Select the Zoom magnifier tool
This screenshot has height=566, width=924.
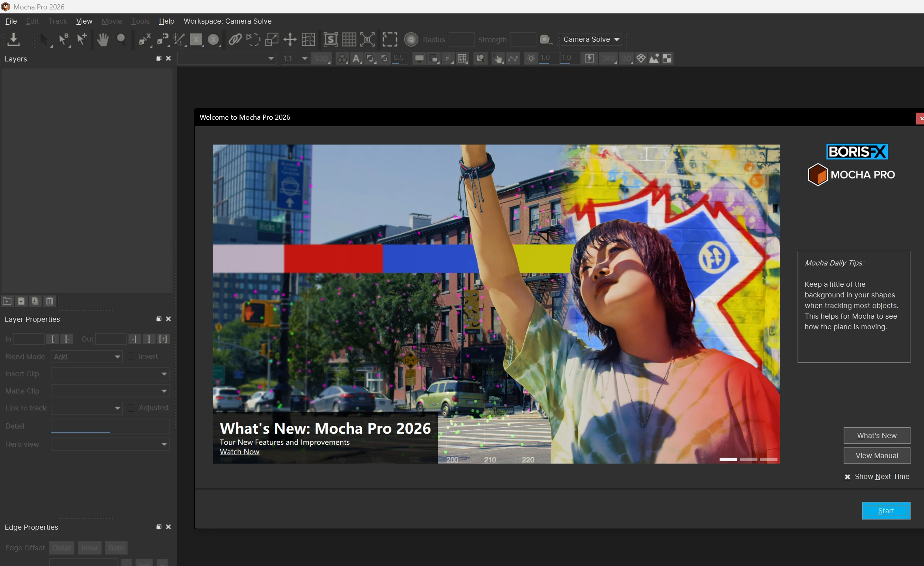[121, 39]
